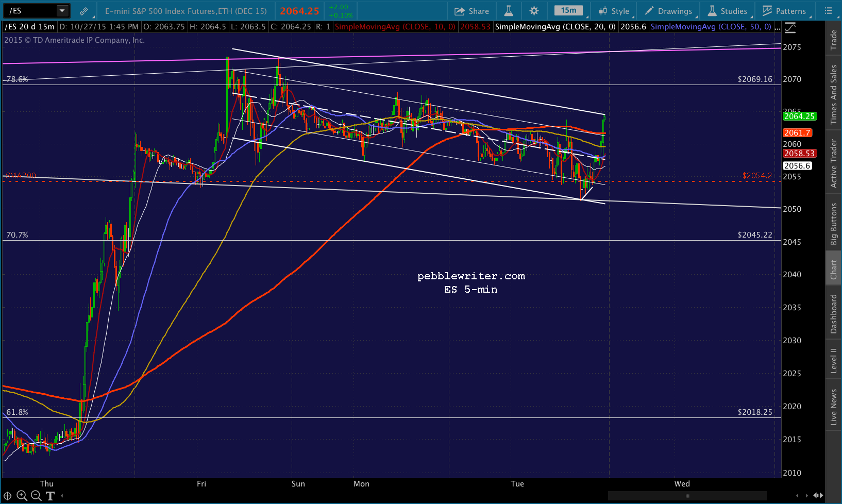Select the crosshair pan tool icon
842x504 pixels.
click(x=7, y=496)
